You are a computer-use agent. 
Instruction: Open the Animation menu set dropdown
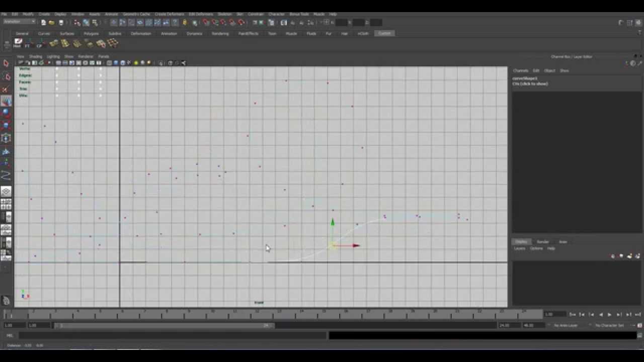point(20,22)
